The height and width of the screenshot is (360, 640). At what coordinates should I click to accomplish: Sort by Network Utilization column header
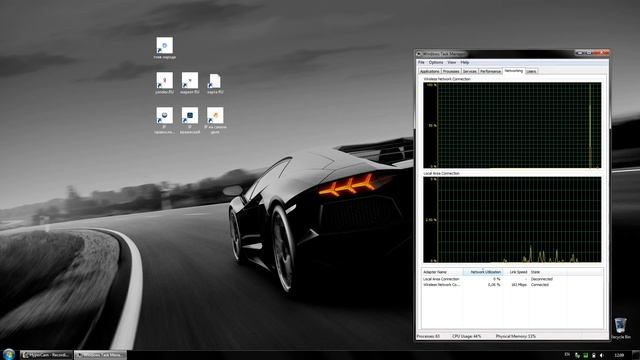coord(483,272)
